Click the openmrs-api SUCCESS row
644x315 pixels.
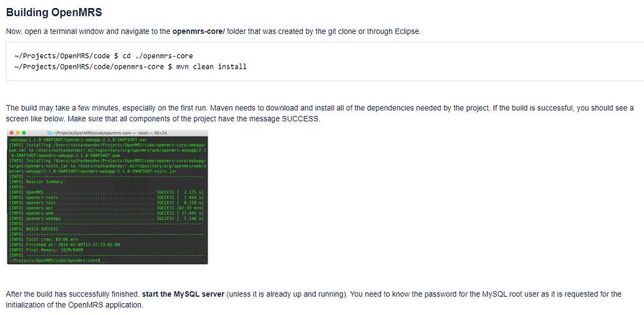(106, 208)
